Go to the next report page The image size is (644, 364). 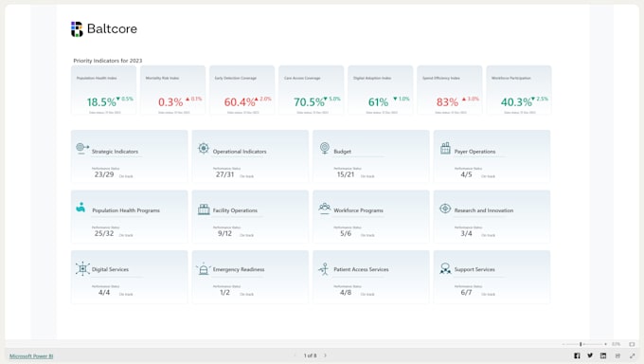pyautogui.click(x=325, y=355)
